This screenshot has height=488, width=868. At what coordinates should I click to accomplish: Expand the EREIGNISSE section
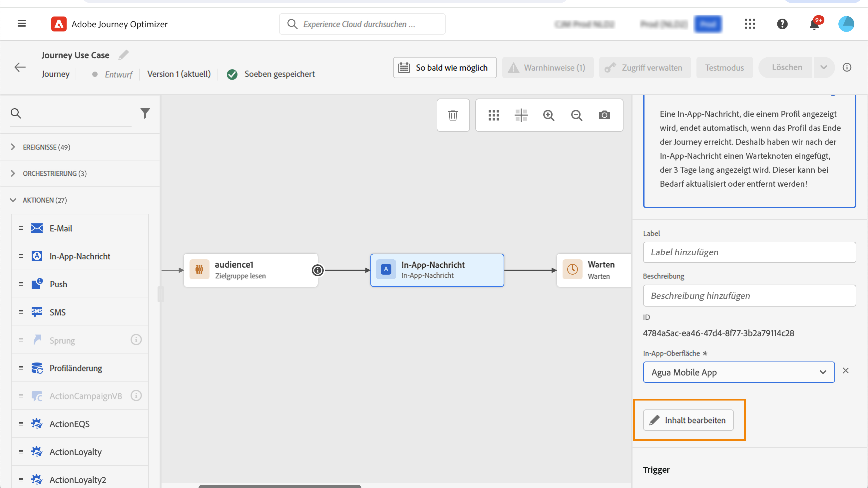tap(13, 147)
